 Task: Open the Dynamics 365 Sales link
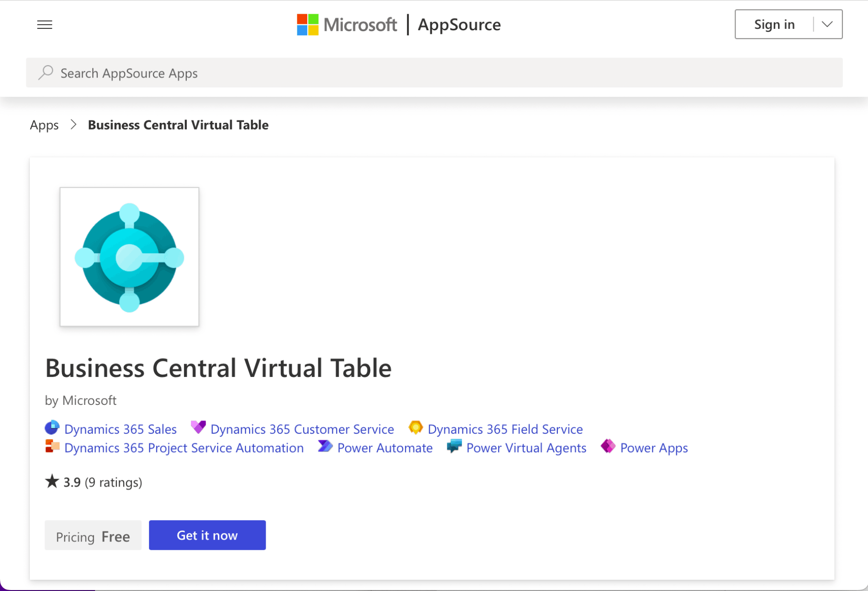pyautogui.click(x=120, y=429)
